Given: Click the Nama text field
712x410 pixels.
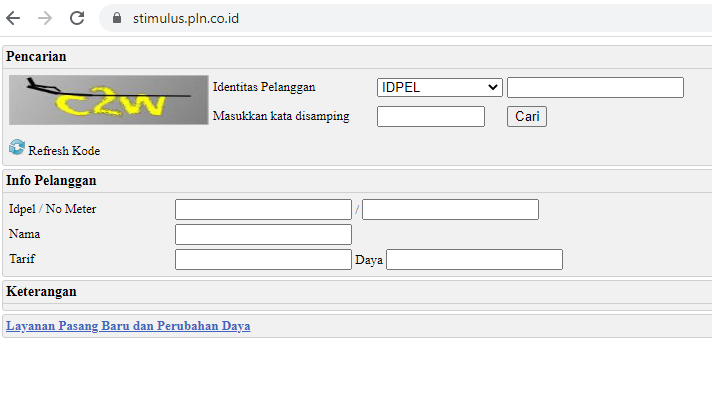Looking at the screenshot, I should pyautogui.click(x=263, y=234).
